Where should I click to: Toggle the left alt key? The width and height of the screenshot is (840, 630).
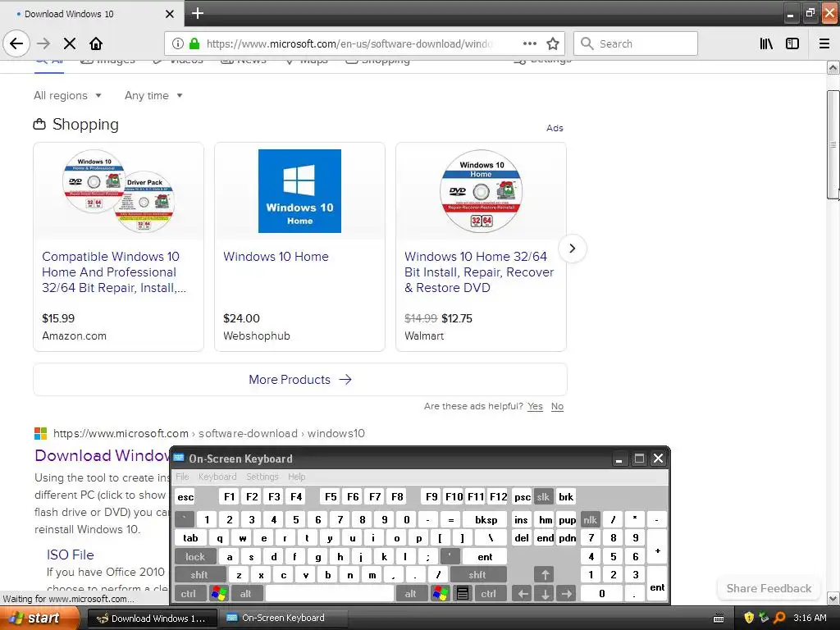pyautogui.click(x=245, y=594)
